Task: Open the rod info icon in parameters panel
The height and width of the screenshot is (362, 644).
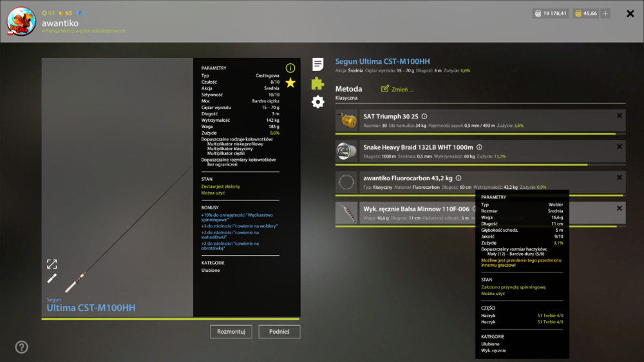Action: [x=290, y=68]
